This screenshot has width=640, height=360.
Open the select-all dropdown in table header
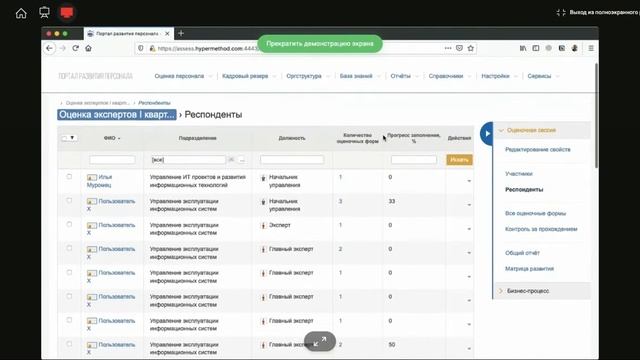(69, 138)
